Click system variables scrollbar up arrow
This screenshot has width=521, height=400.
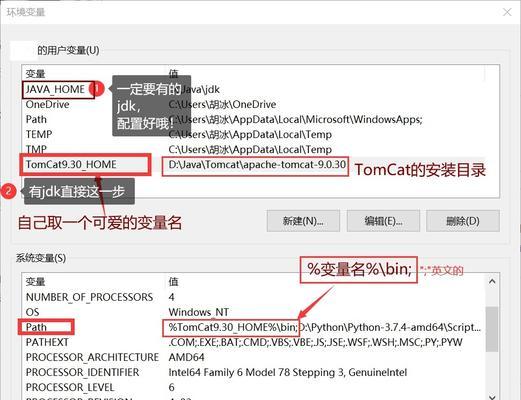coord(492,282)
